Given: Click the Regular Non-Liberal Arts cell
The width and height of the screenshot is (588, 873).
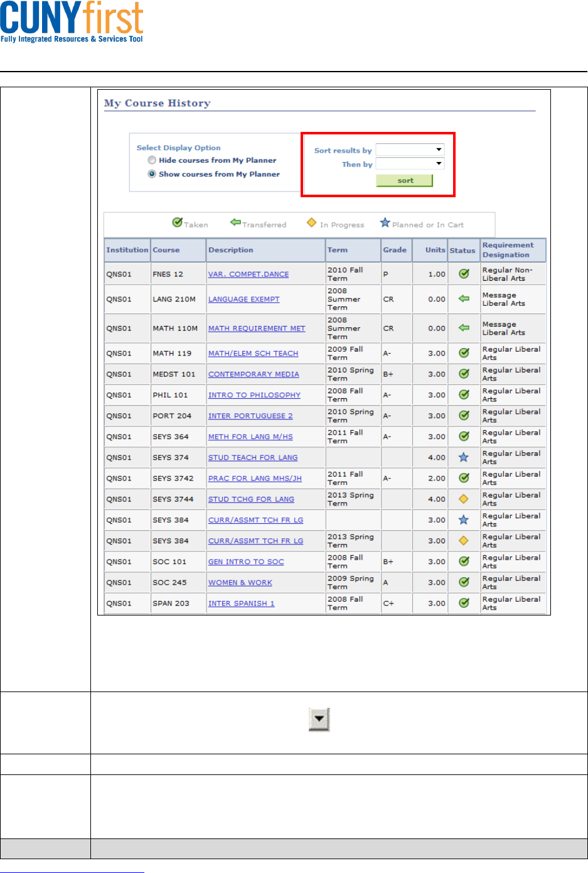Looking at the screenshot, I should pyautogui.click(x=513, y=274).
